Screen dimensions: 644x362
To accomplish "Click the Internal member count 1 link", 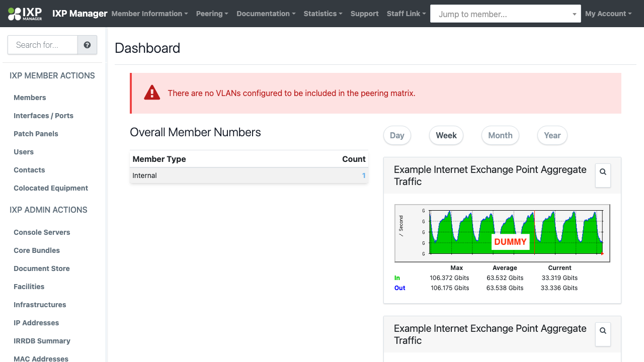I will 364,175.
